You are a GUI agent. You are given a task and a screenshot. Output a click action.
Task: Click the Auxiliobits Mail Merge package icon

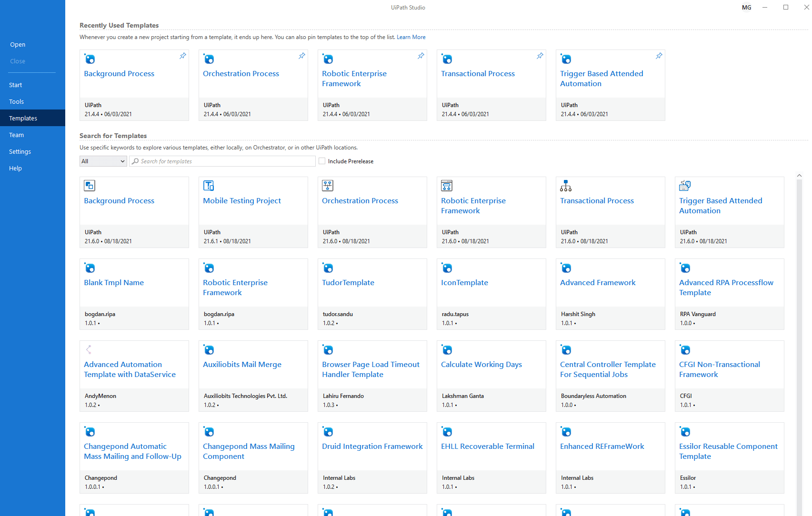[209, 350]
